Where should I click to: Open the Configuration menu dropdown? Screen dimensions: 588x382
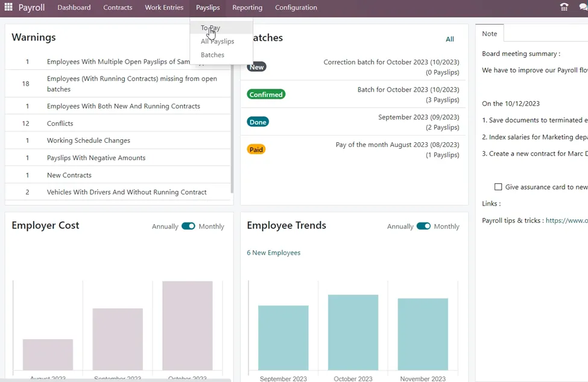click(x=296, y=7)
